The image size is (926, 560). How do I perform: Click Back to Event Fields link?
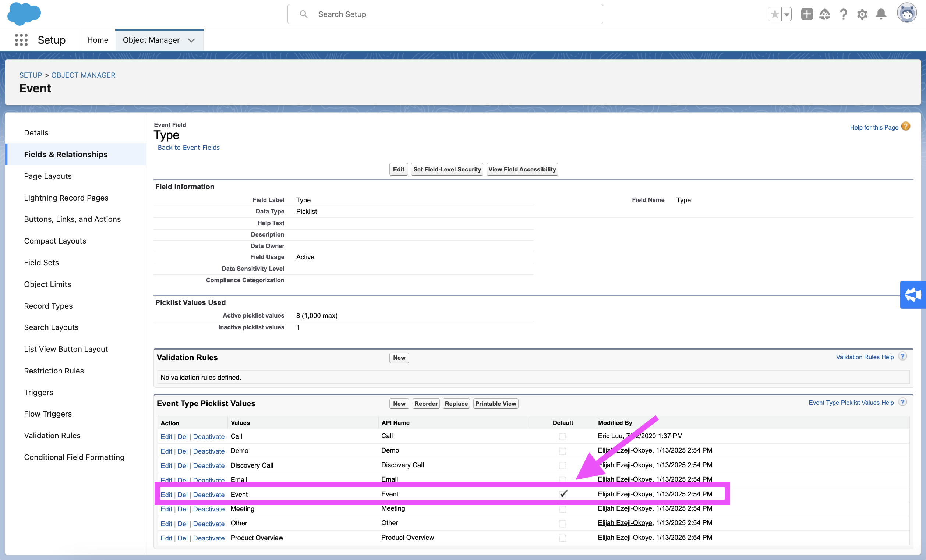tap(189, 148)
